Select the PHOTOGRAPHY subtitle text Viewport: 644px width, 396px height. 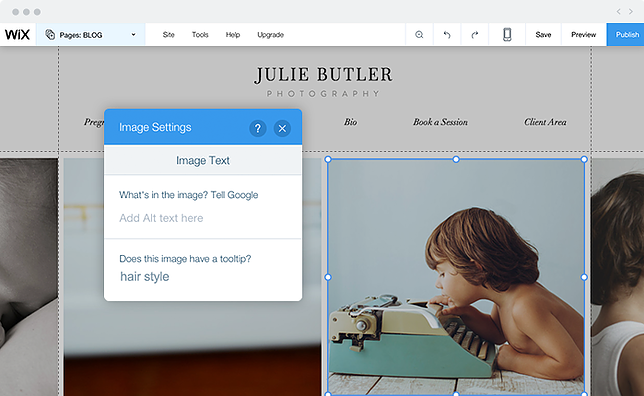pyautogui.click(x=323, y=94)
